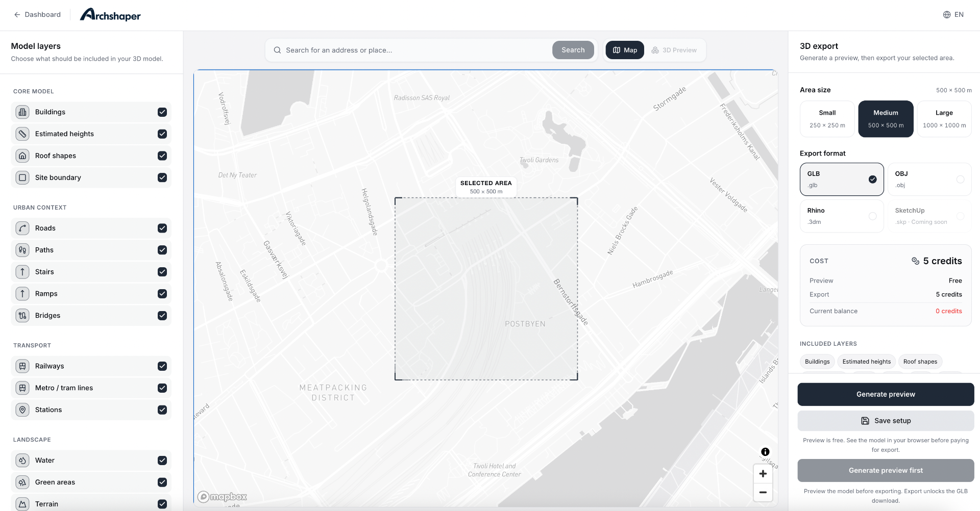
Task: Uncheck the Buildings checkbox
Action: [x=162, y=112]
